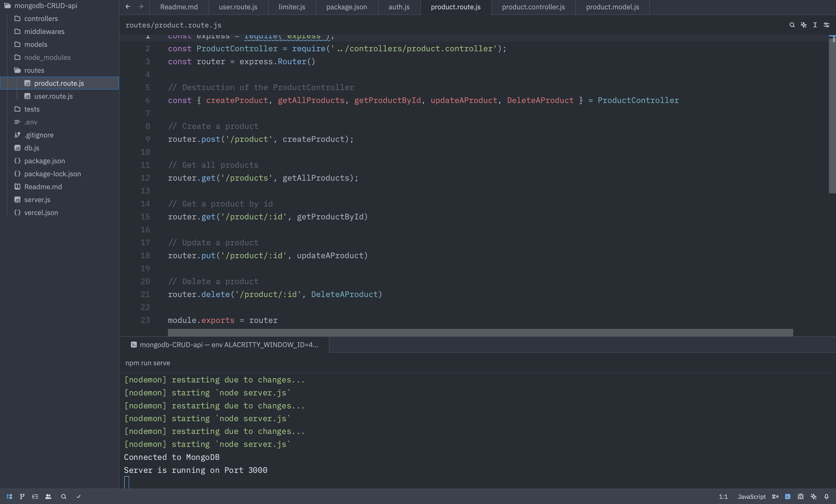Screen dimensions: 836x504
Task: Expand the middlewares folder
Action: [x=59, y=31]
